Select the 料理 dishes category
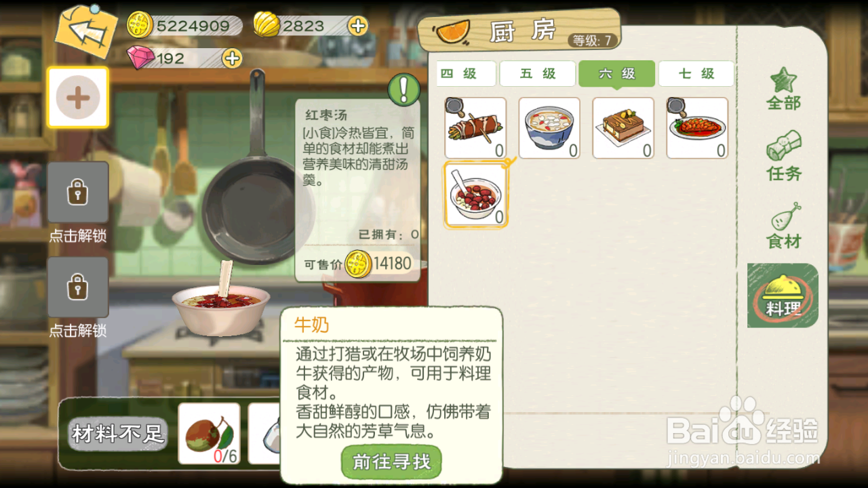Viewport: 868px width, 488px height. 783,296
